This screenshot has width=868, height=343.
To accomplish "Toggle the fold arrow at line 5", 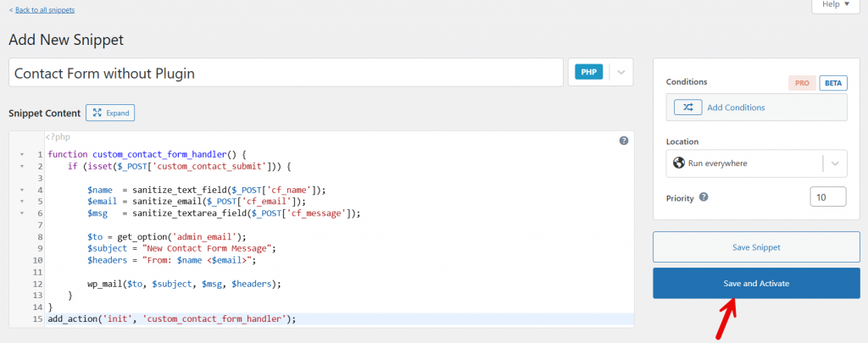I will pos(21,202).
